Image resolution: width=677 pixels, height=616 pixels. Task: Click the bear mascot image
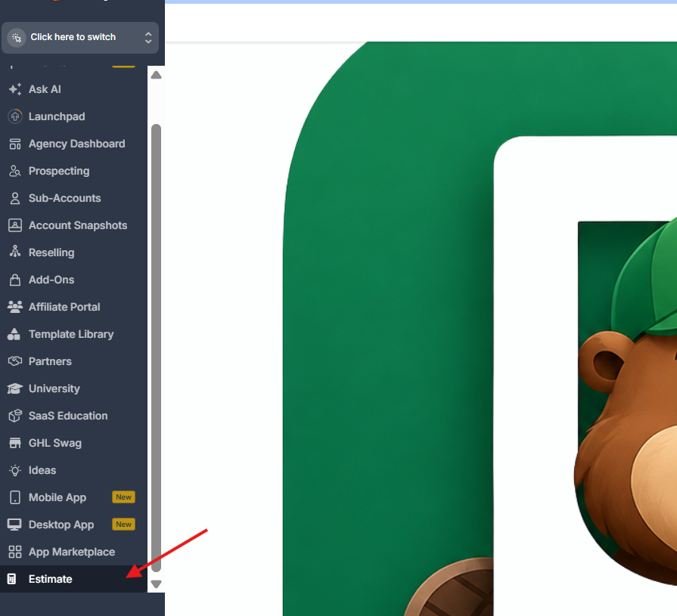click(x=626, y=401)
